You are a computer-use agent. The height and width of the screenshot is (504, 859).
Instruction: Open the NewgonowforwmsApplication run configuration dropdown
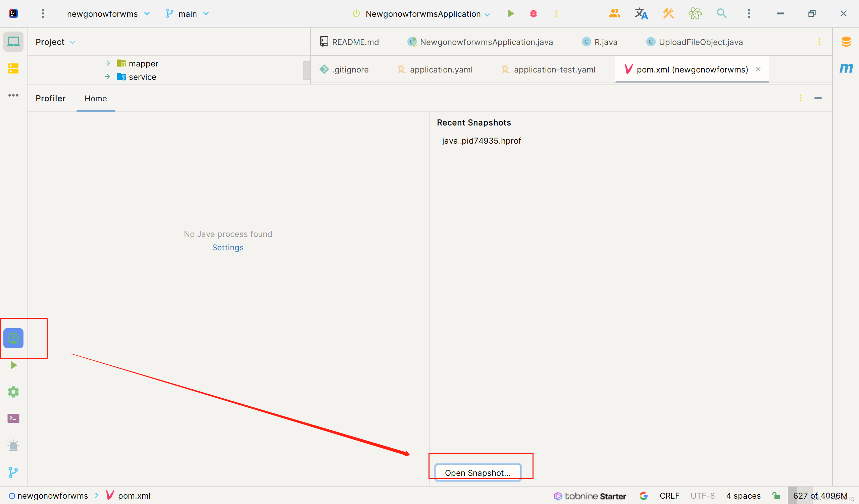coord(422,14)
